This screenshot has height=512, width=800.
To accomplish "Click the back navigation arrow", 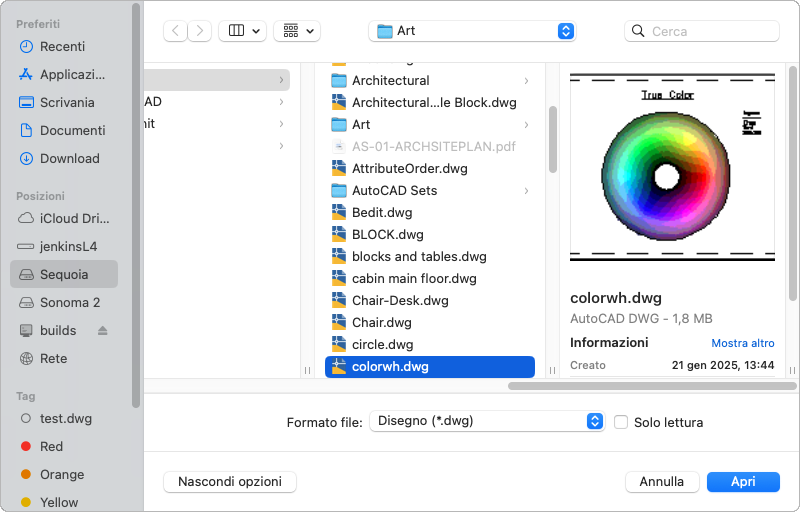I will click(x=177, y=31).
